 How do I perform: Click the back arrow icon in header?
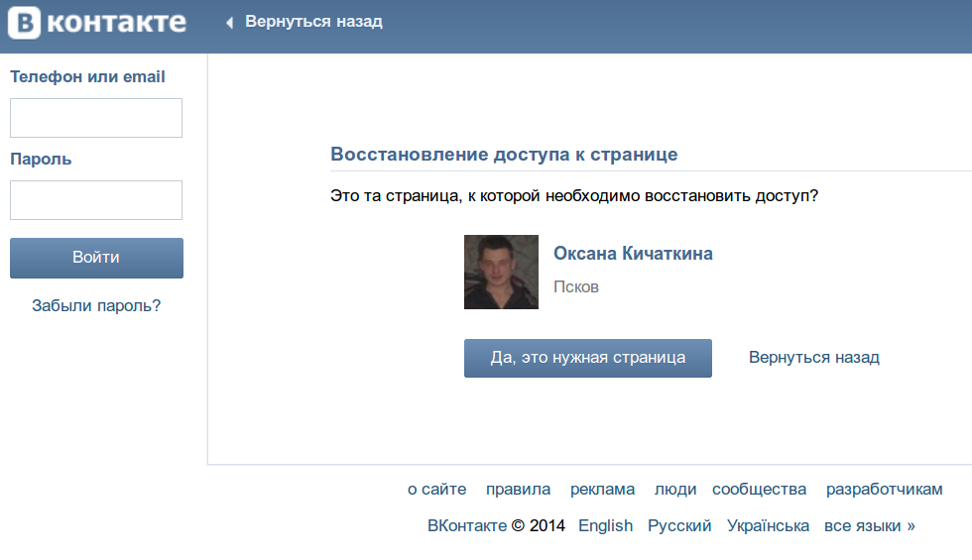pyautogui.click(x=229, y=22)
